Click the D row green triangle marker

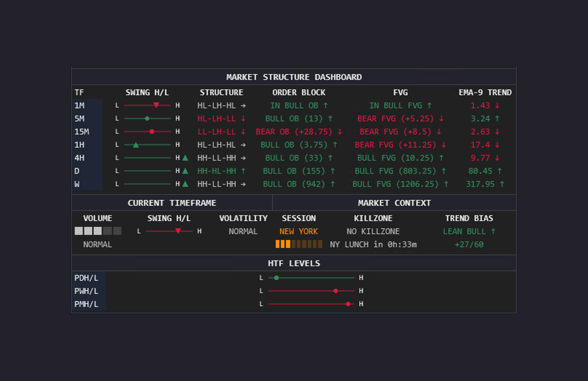tap(186, 171)
